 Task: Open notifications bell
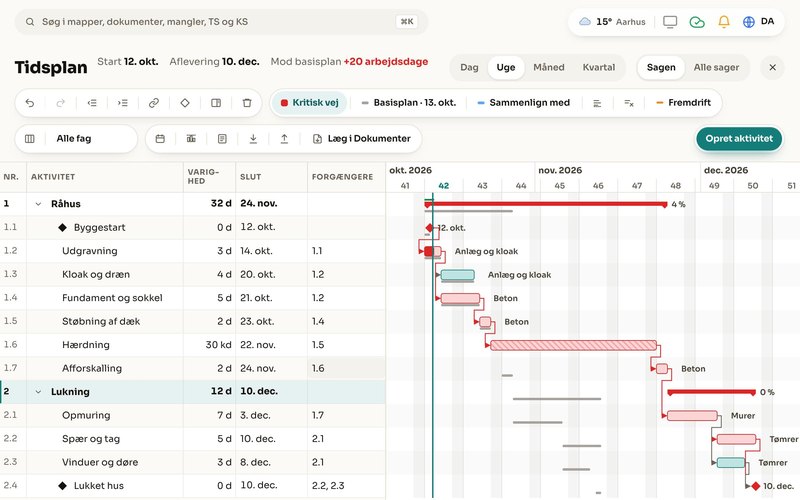pos(723,22)
